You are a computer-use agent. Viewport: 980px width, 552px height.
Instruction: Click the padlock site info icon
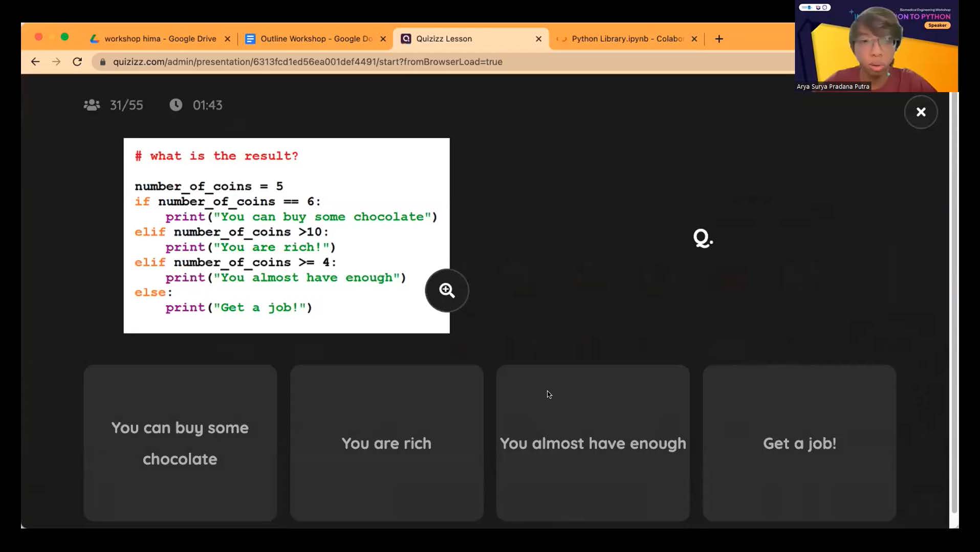tap(103, 62)
